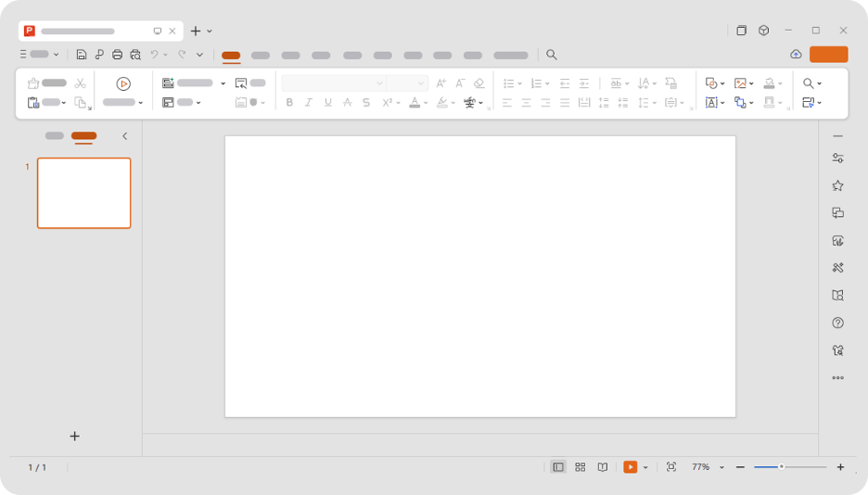
Task: Click the Save icon in quick access toolbar
Action: pos(82,55)
